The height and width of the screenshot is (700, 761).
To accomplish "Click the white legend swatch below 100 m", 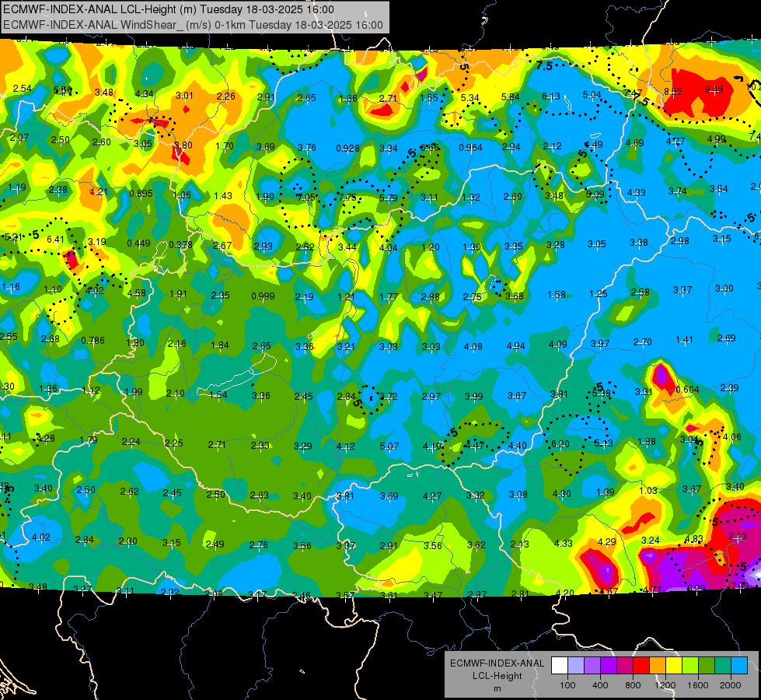I will [x=559, y=666].
